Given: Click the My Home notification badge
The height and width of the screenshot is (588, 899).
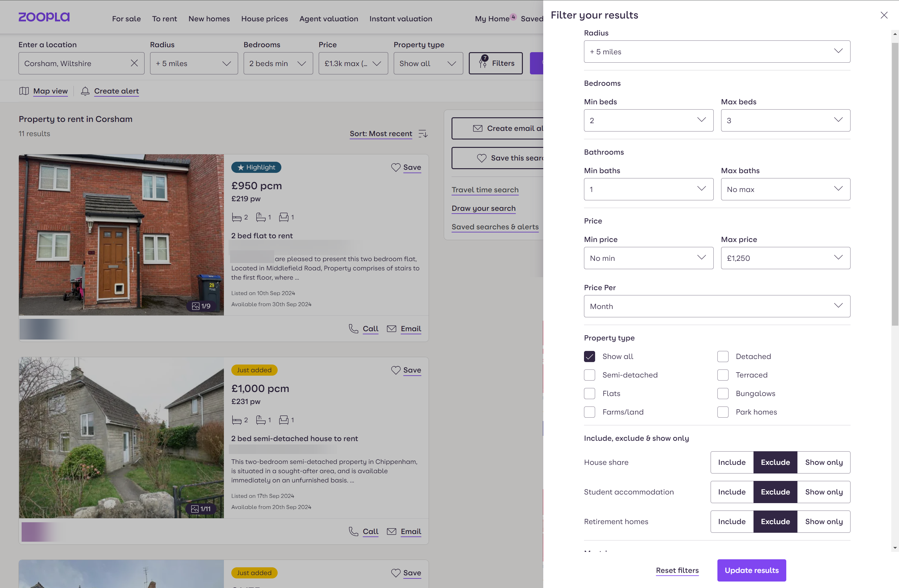Looking at the screenshot, I should tap(513, 17).
